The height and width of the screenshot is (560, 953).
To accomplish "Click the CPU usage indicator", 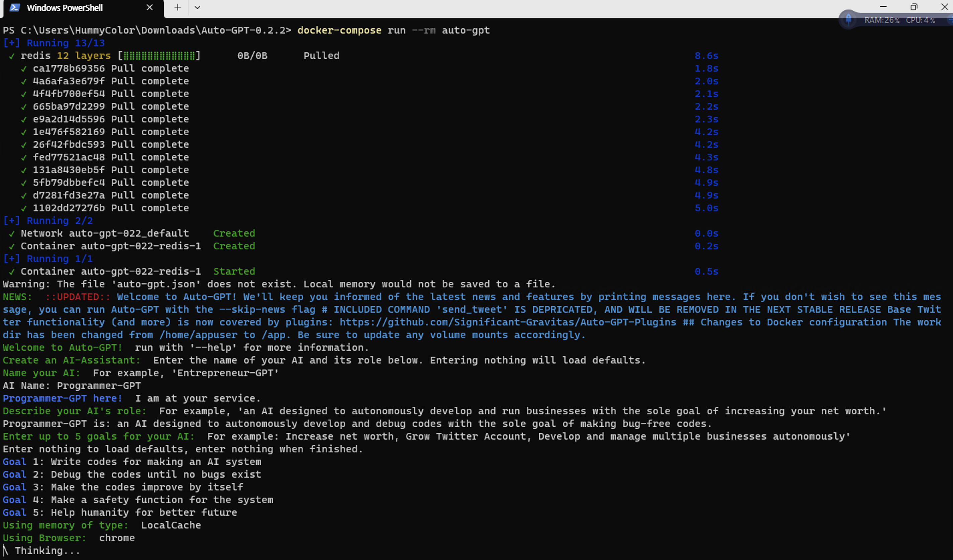I will 920,20.
